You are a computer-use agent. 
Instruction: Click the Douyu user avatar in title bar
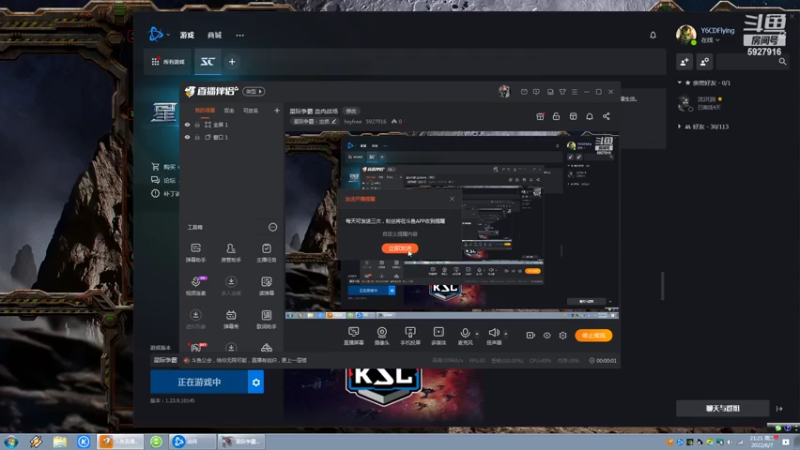[504, 91]
